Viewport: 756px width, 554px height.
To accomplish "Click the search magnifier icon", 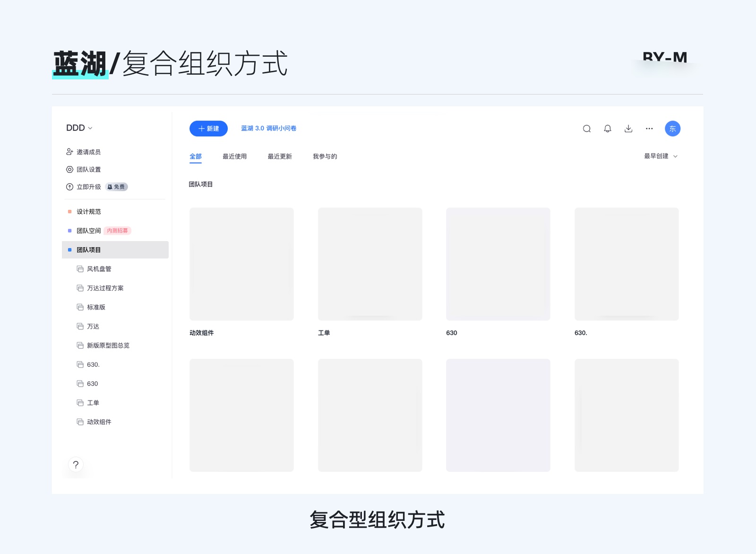I will click(587, 129).
